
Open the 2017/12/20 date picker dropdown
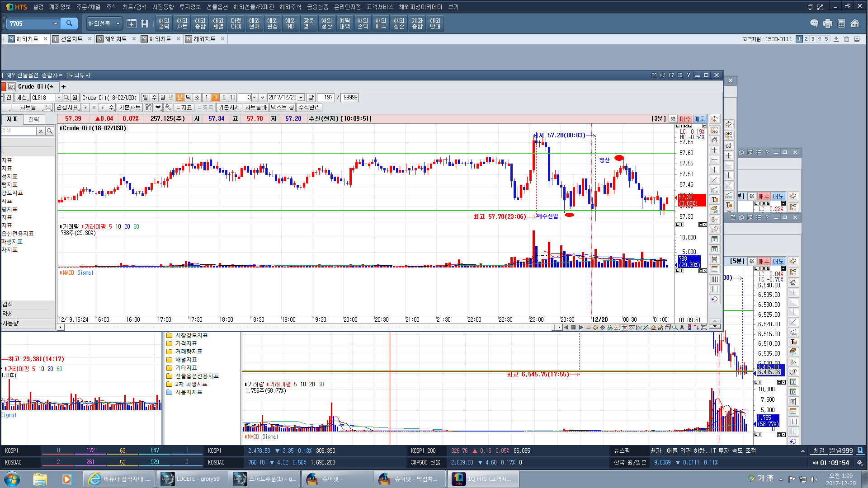pyautogui.click(x=301, y=98)
